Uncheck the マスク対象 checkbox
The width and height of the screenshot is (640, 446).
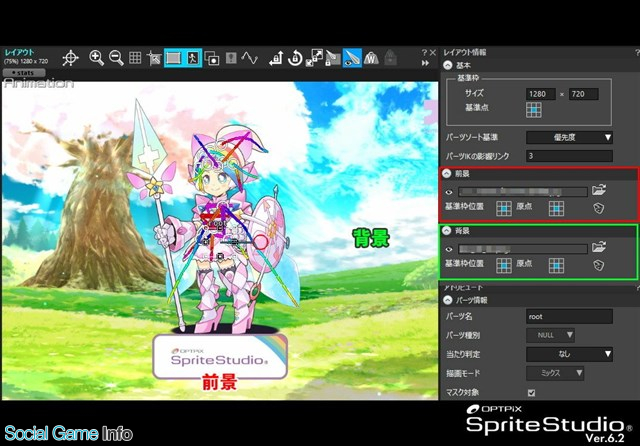[x=531, y=393]
